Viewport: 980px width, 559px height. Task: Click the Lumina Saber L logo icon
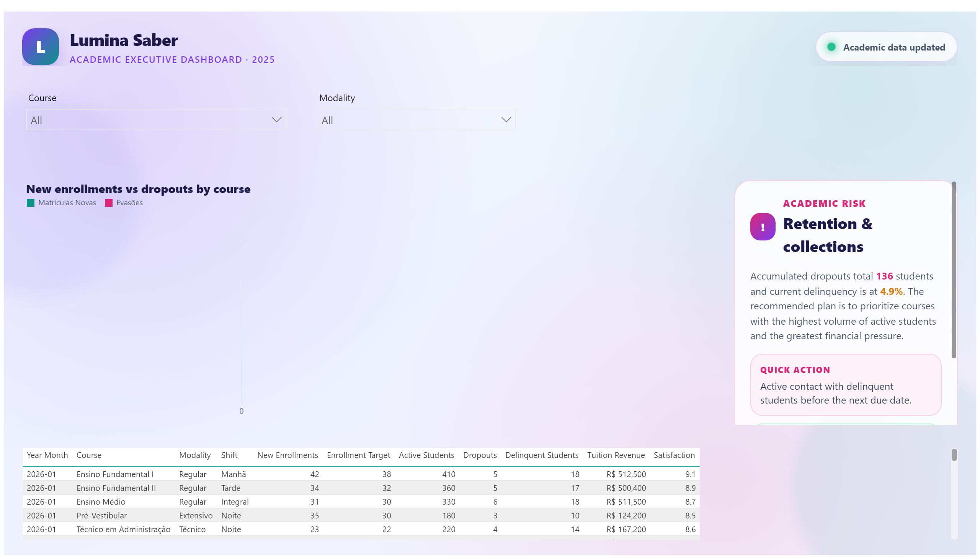point(40,46)
